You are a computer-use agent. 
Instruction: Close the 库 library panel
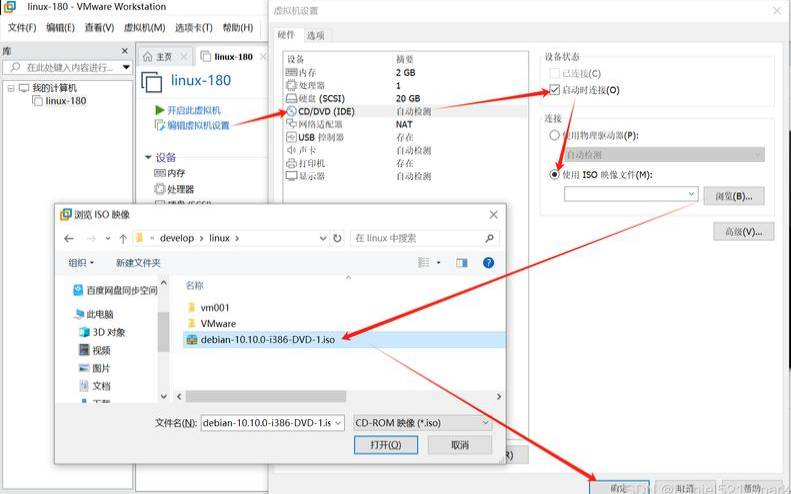pos(125,51)
